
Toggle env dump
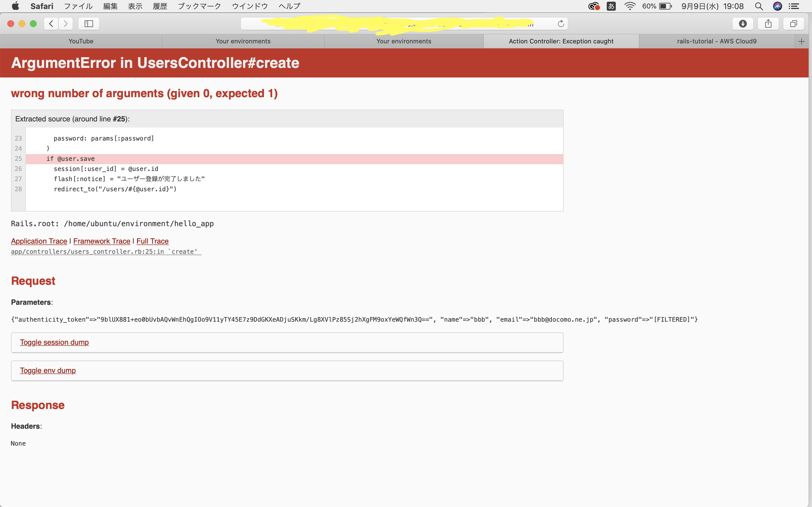coord(48,370)
